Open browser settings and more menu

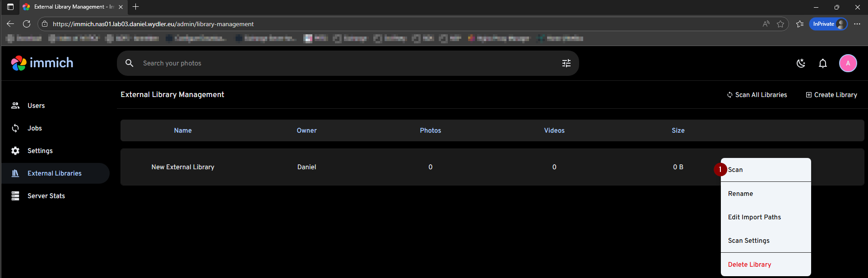[x=857, y=24]
